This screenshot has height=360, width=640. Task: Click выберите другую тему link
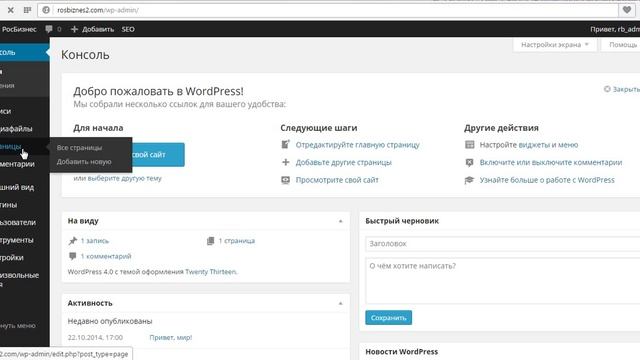(x=124, y=178)
